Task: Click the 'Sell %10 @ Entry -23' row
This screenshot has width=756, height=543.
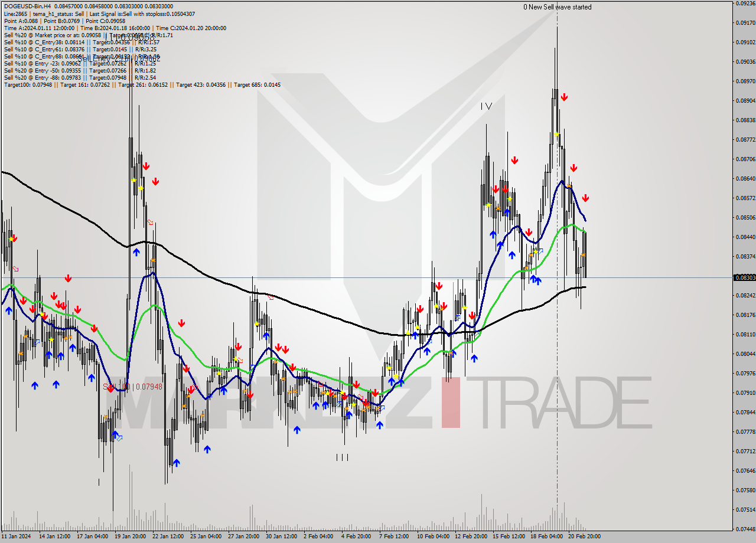Action: 80,63
